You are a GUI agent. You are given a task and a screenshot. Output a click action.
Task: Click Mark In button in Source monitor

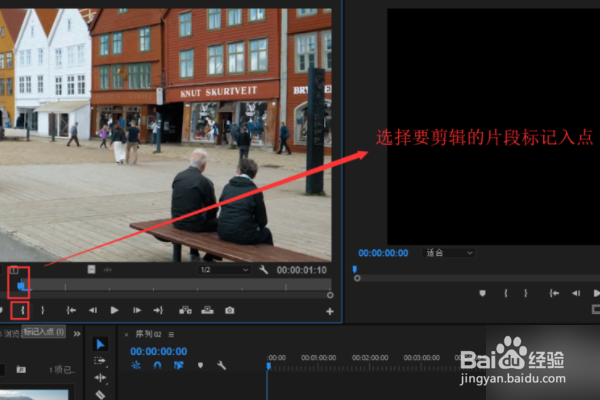pyautogui.click(x=23, y=310)
